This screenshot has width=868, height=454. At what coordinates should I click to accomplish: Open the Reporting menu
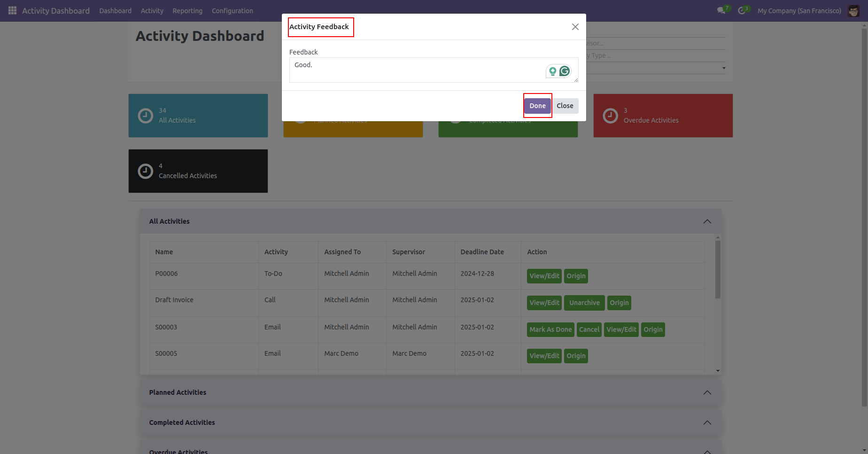point(187,11)
